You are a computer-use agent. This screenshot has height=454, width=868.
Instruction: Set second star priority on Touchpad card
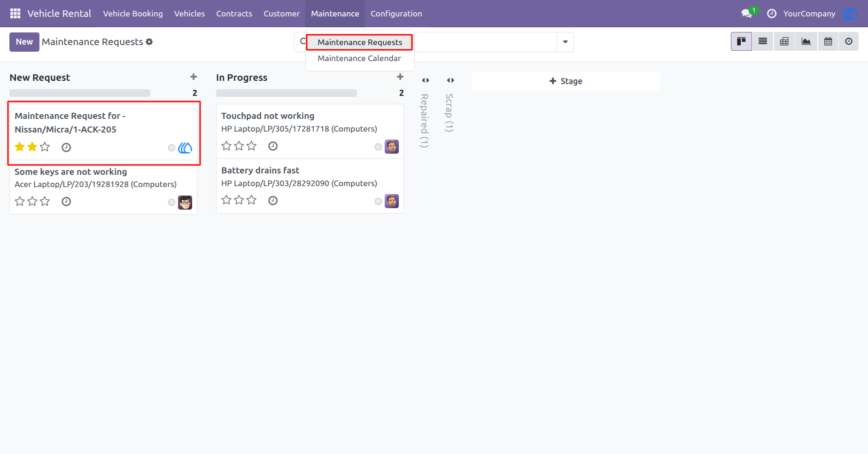(239, 146)
